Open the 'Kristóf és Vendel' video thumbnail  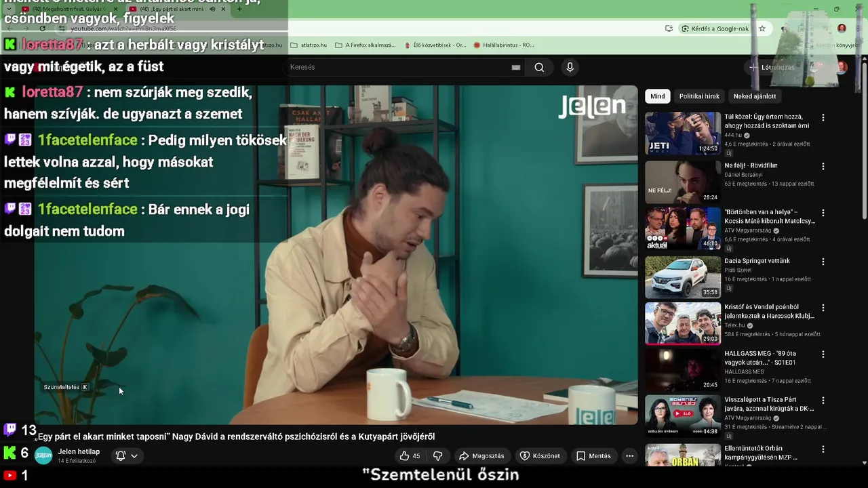pos(683,323)
